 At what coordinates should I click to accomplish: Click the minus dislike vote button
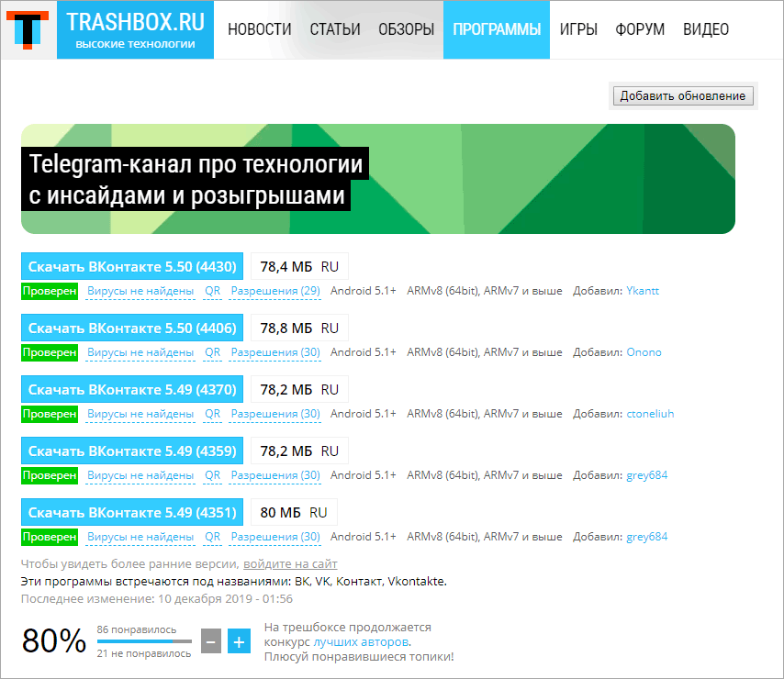point(211,641)
